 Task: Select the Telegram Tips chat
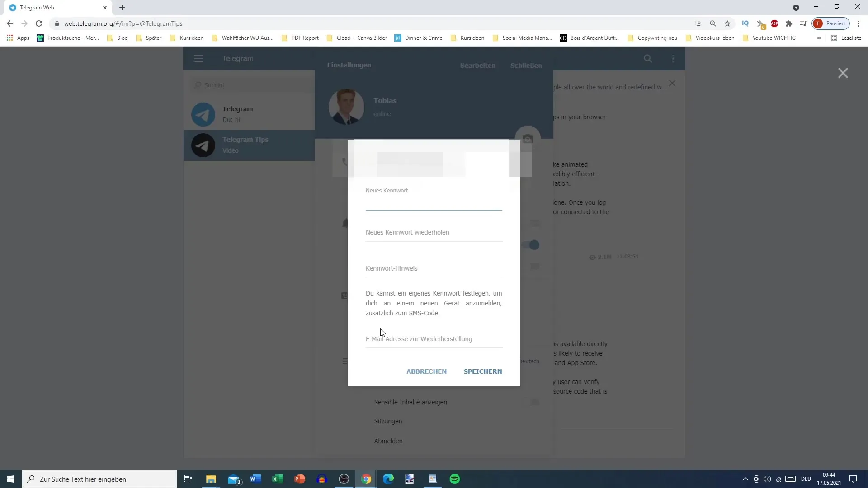pyautogui.click(x=249, y=145)
